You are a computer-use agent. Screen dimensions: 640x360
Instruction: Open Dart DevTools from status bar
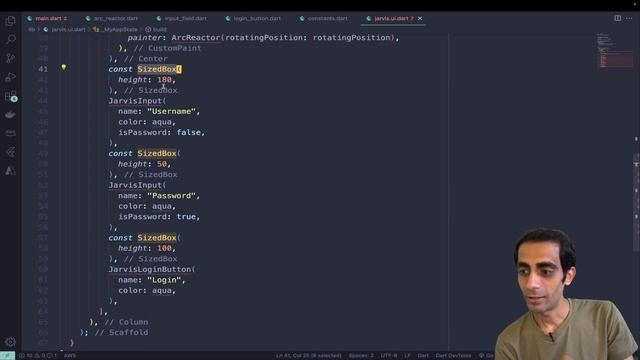[453, 356]
